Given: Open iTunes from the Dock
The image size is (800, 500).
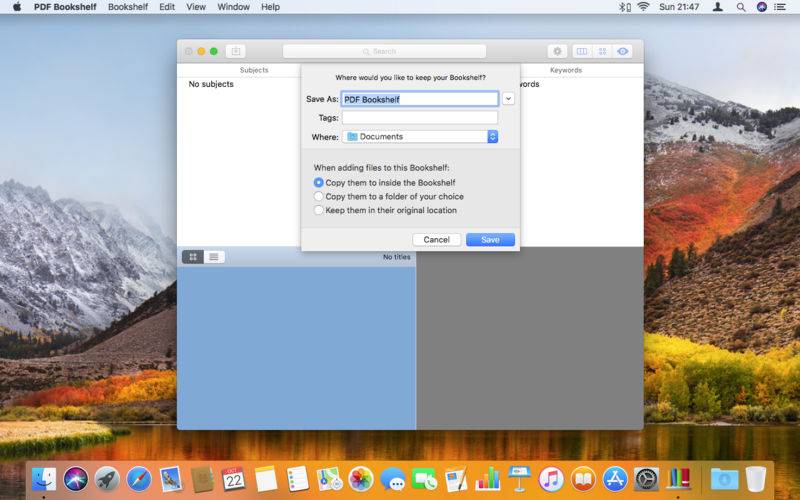Looking at the screenshot, I should pyautogui.click(x=551, y=479).
